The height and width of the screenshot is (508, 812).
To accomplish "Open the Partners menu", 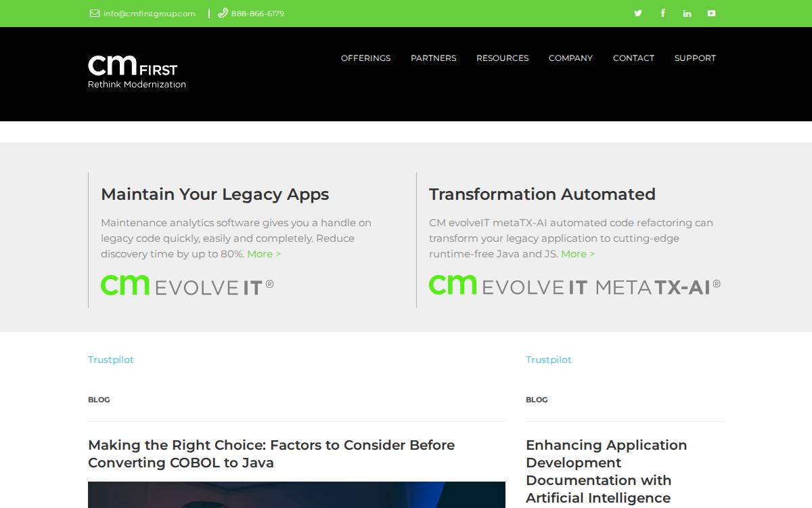I will 433,58.
